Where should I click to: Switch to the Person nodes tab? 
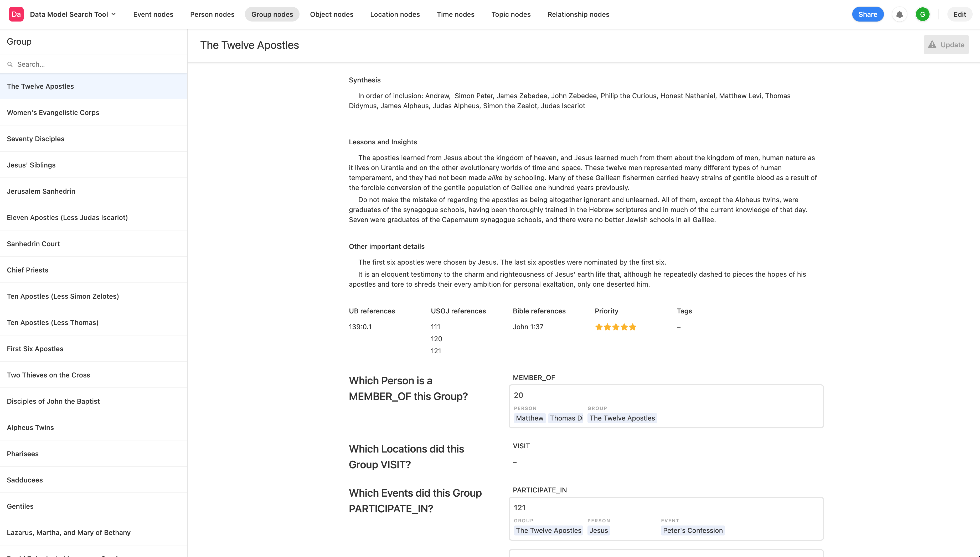pos(212,14)
